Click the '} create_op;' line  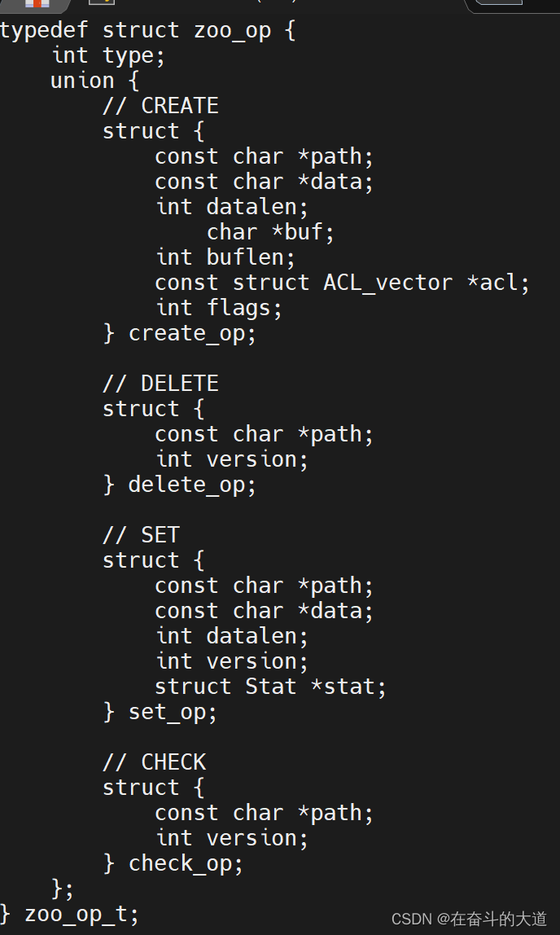tap(180, 334)
